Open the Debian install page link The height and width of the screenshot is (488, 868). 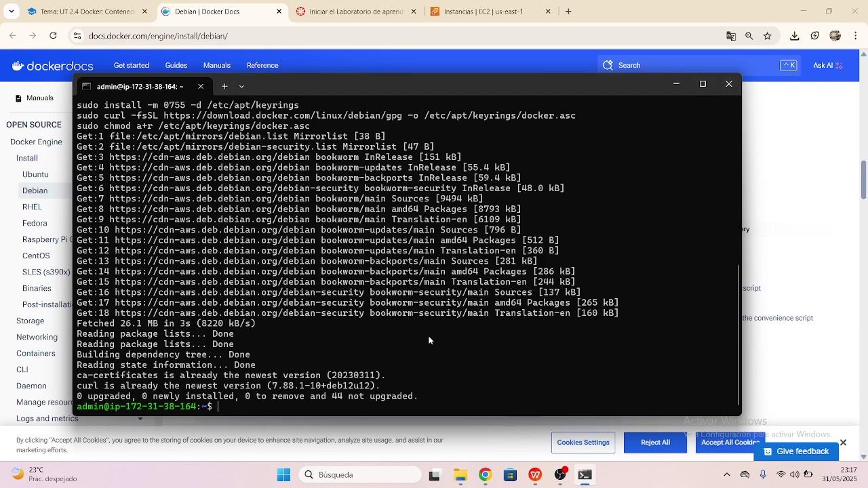[x=35, y=190]
